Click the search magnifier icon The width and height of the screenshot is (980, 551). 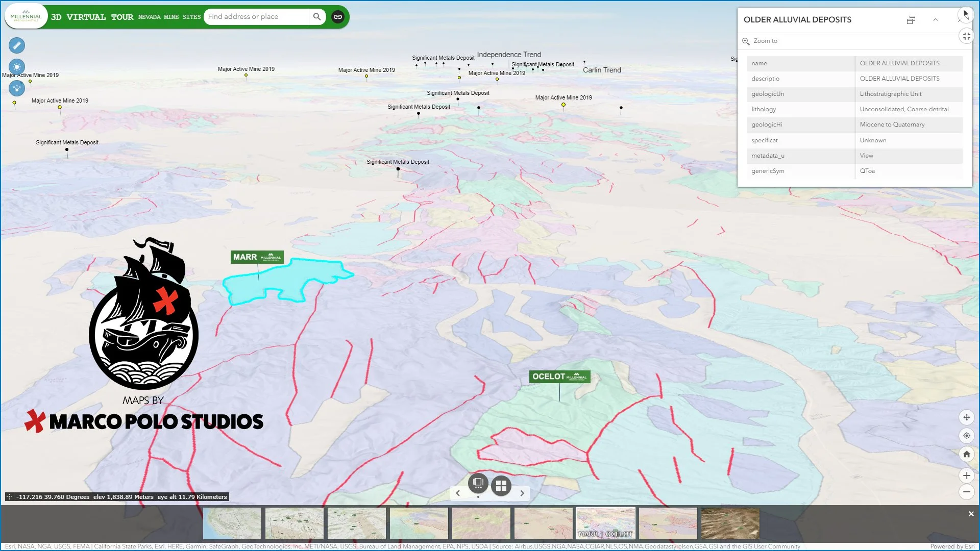click(x=317, y=17)
